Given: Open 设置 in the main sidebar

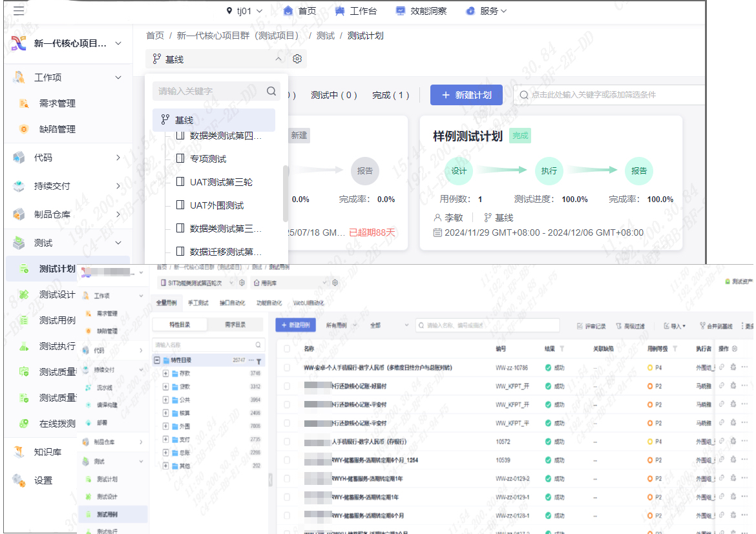Looking at the screenshot, I should [x=43, y=480].
